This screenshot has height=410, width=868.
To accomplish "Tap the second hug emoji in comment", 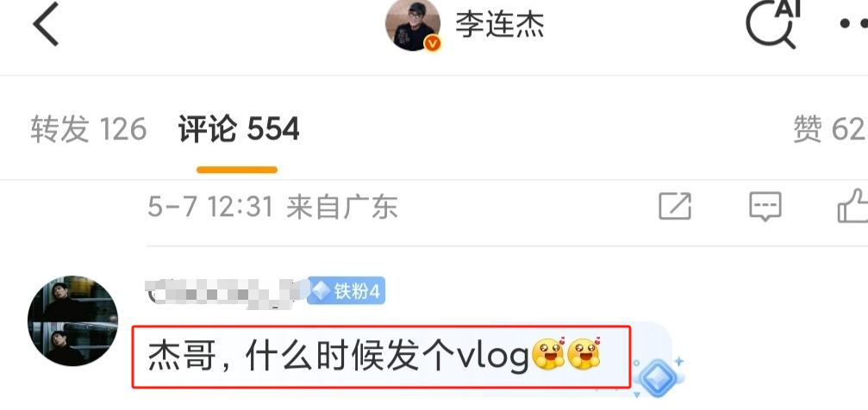I will [584, 353].
